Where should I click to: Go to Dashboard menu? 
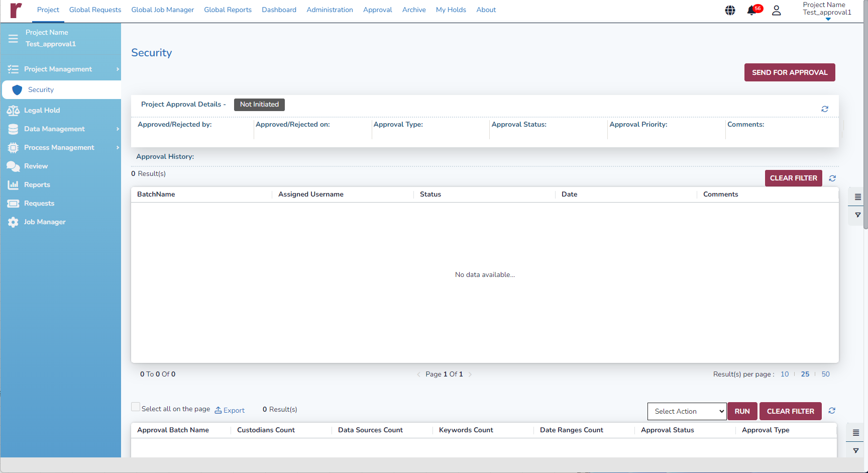(279, 10)
